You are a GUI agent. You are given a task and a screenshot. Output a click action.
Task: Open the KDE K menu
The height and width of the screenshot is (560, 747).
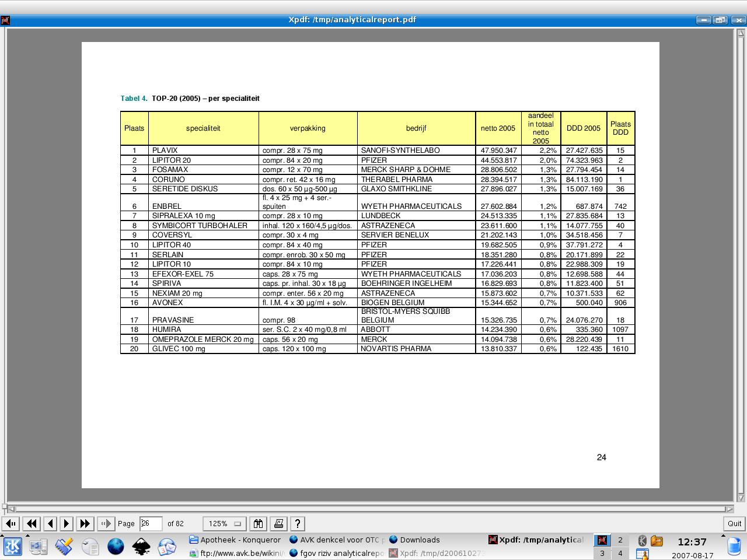(13, 547)
